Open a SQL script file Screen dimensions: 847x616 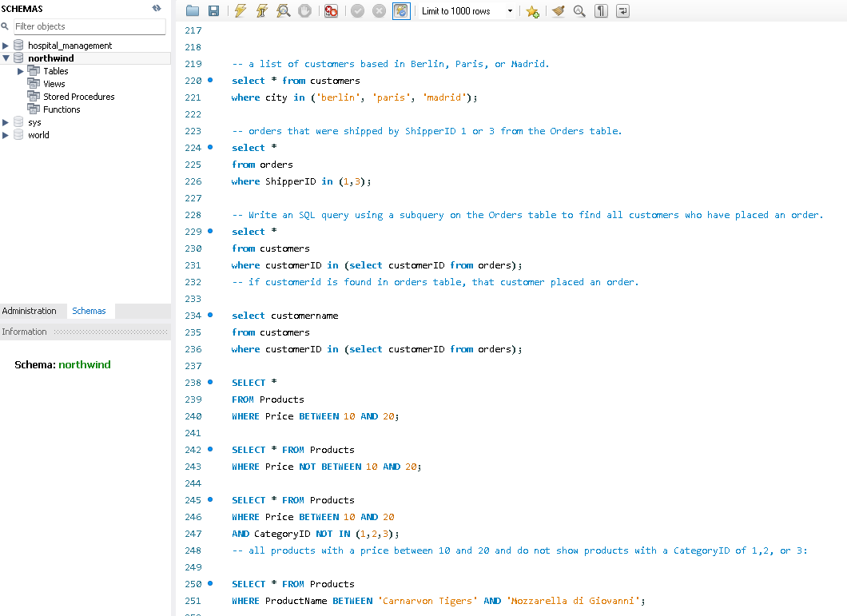click(193, 11)
